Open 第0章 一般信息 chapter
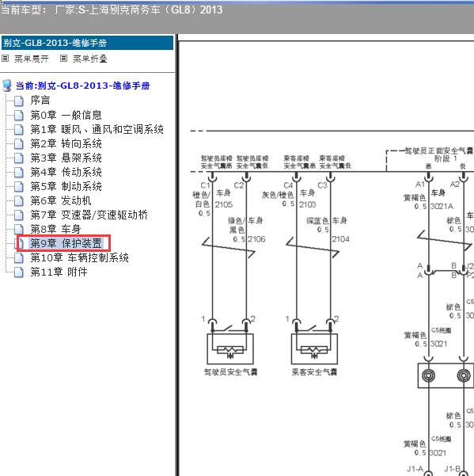 [66, 115]
